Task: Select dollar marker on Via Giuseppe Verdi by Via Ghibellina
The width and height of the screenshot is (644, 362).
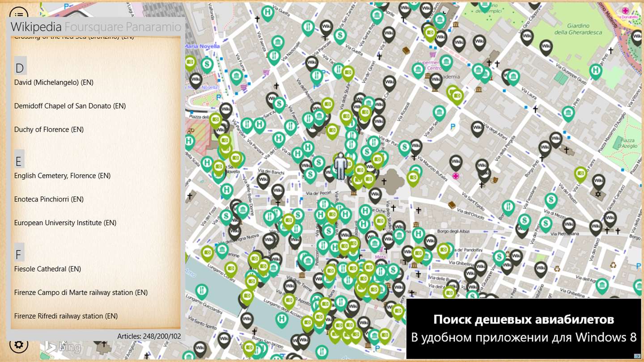Action: [x=499, y=258]
